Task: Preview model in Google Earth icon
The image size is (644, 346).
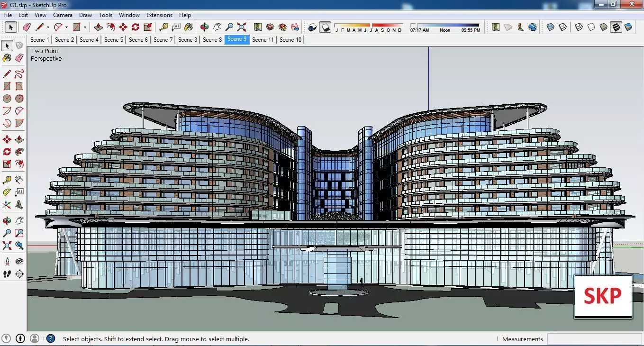Action: (x=533, y=27)
